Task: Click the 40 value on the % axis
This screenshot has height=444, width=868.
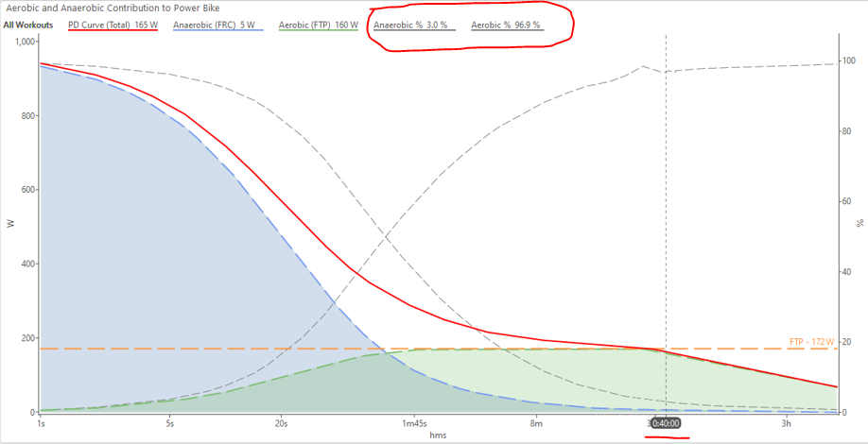Action: (x=846, y=271)
